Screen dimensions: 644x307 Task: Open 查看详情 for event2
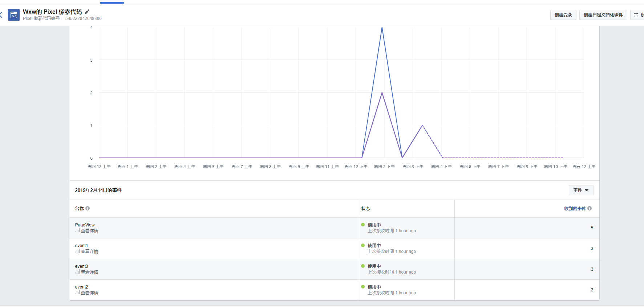point(89,293)
